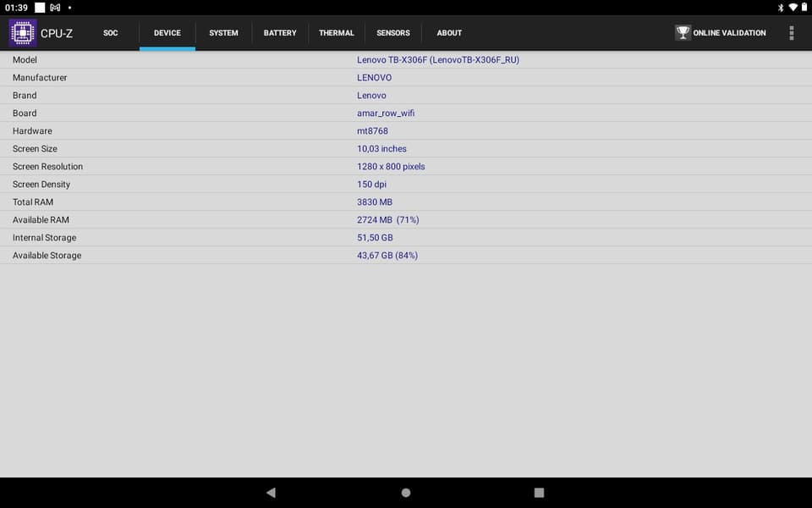Select the '10,03 inches' value
The height and width of the screenshot is (508, 812).
pos(381,149)
